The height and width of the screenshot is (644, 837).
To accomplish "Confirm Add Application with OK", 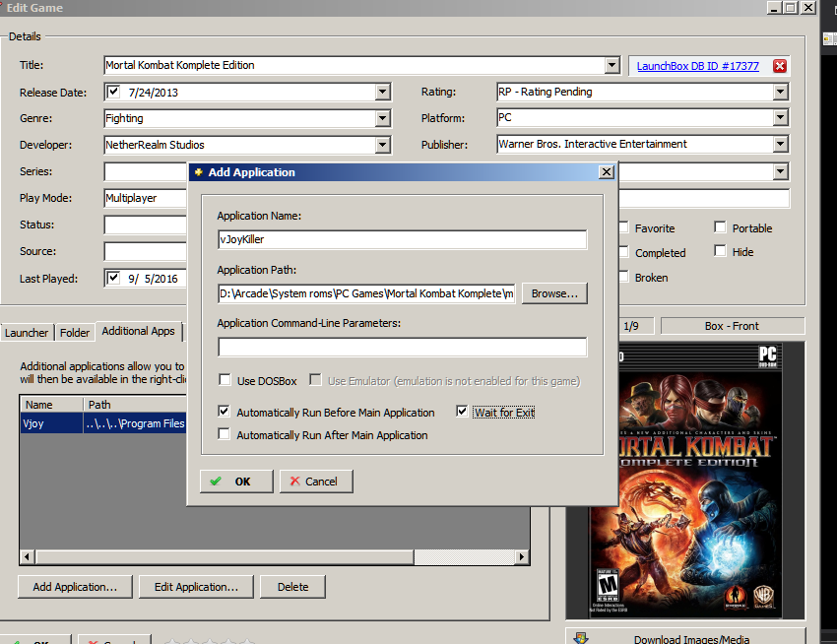I will tap(236, 482).
